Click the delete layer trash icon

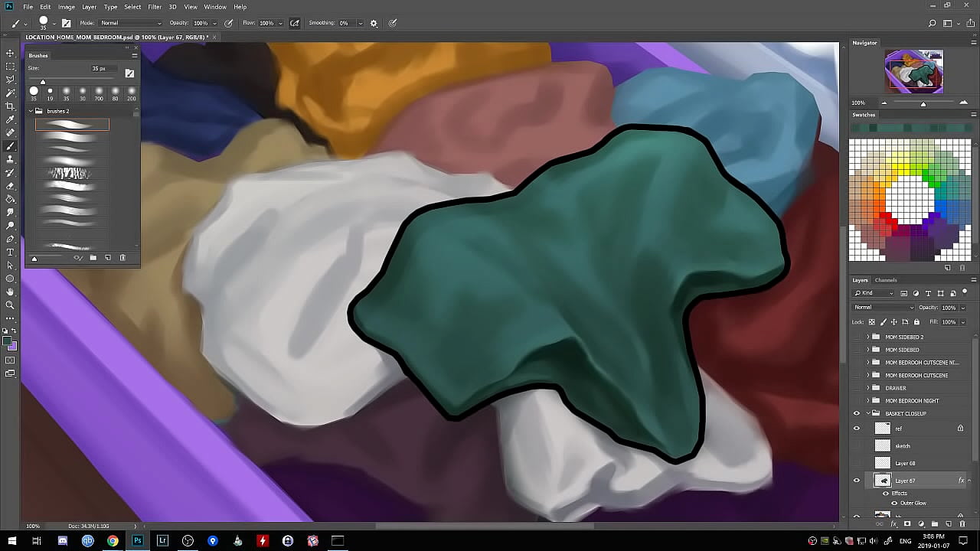coord(962,524)
